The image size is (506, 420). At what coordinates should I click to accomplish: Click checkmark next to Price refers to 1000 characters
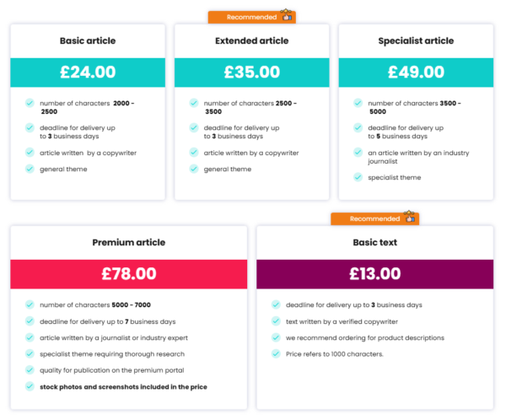coord(276,353)
